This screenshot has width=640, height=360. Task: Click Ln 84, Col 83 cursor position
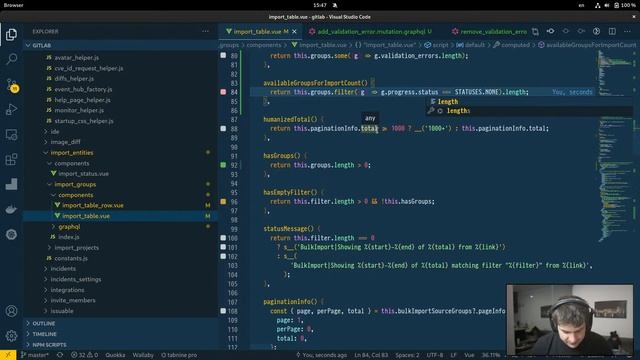point(371,355)
